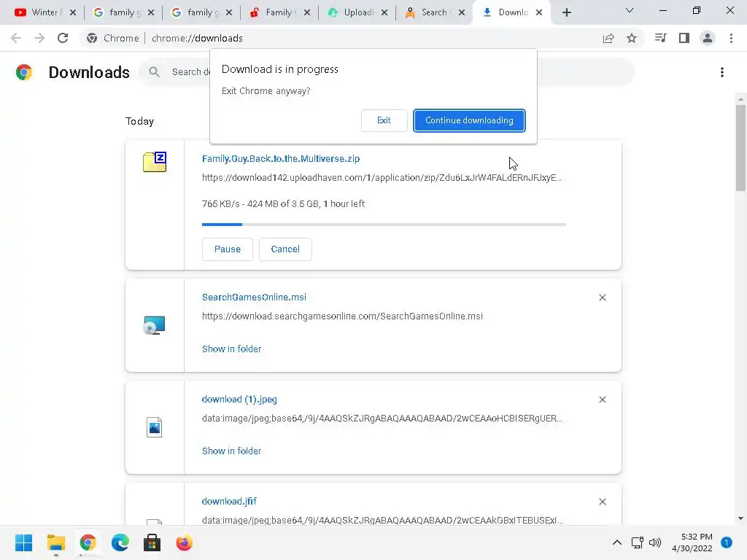Launch Microsoft Edge from the taskbar
The width and height of the screenshot is (747, 560).
coord(120,542)
